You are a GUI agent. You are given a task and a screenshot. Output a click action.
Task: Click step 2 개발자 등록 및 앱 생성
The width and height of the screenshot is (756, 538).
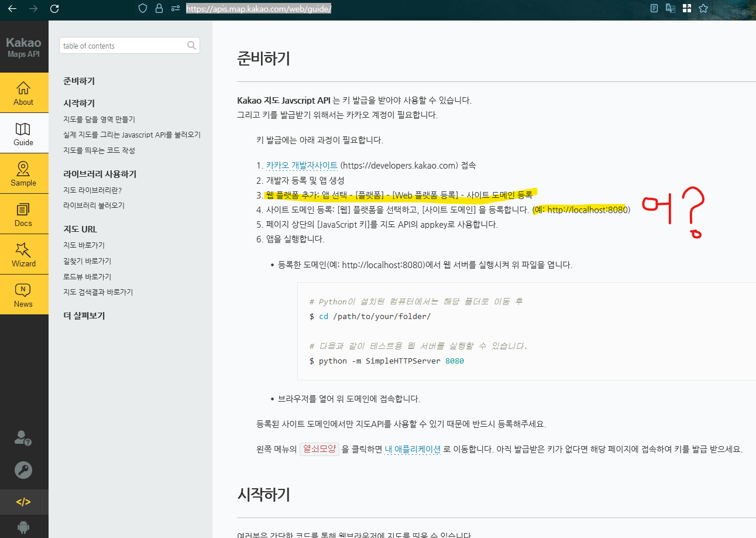[305, 180]
